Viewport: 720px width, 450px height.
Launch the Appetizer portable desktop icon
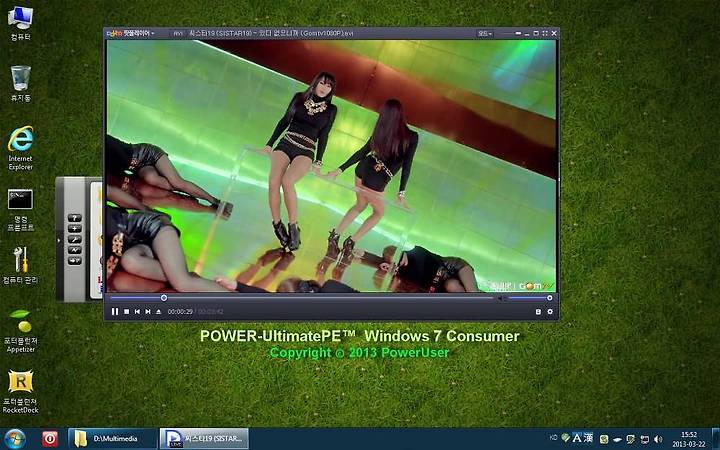pos(21,331)
